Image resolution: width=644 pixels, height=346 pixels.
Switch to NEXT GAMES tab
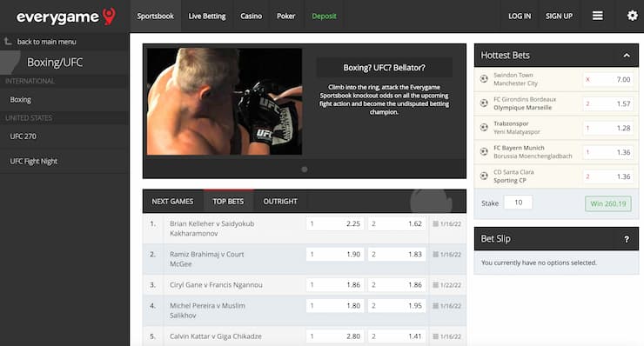pos(172,202)
